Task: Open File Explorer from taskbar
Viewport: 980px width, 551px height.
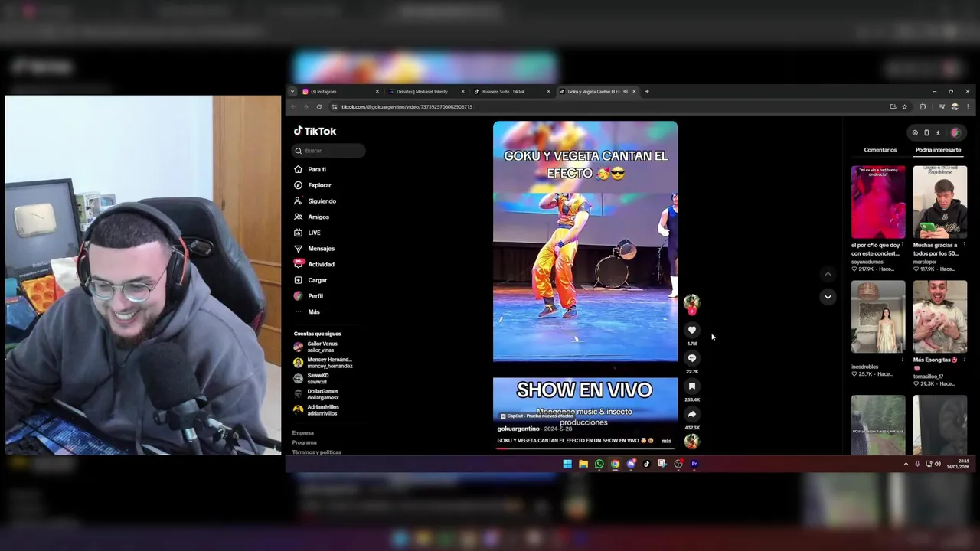Action: coord(583,464)
